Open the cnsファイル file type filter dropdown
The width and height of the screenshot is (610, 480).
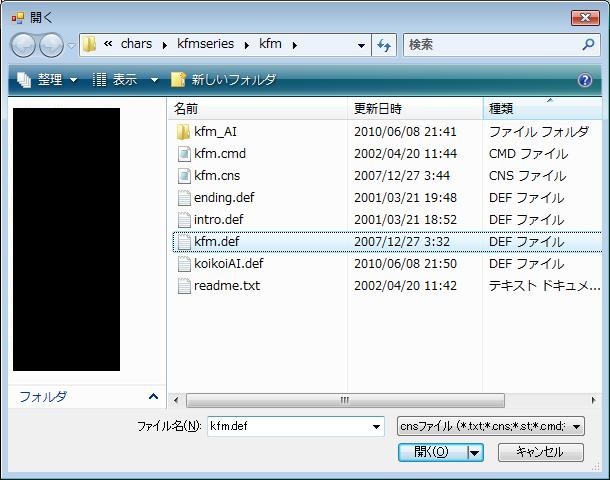[x=491, y=426]
